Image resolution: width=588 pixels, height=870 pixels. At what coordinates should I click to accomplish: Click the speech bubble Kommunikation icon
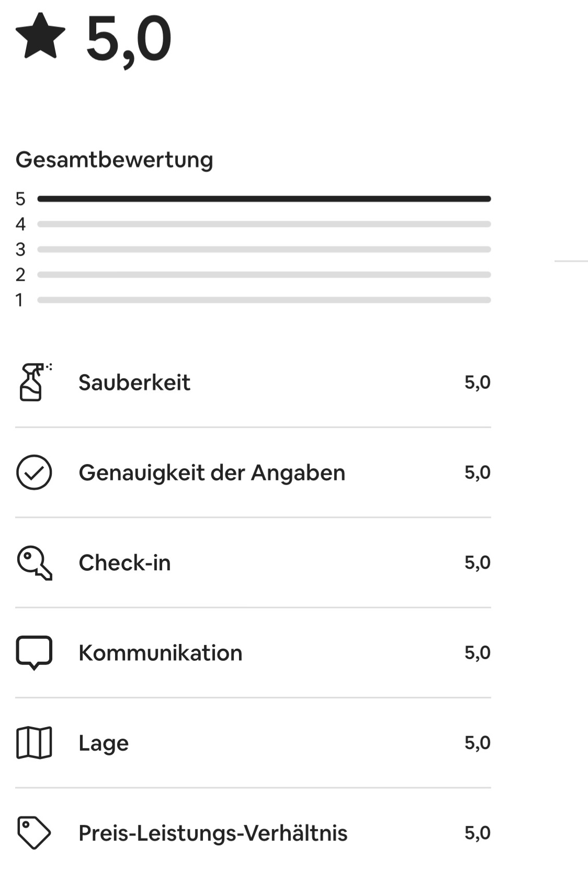pos(34,653)
